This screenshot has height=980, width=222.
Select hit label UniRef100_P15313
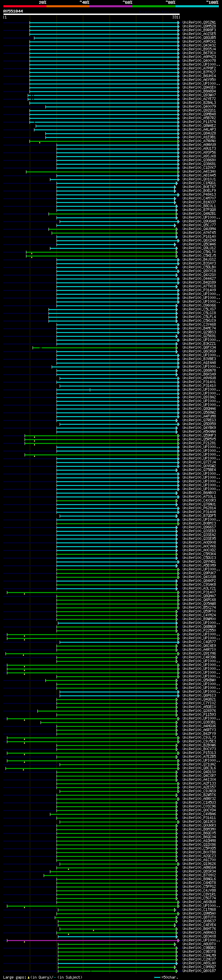tap(199, 753)
